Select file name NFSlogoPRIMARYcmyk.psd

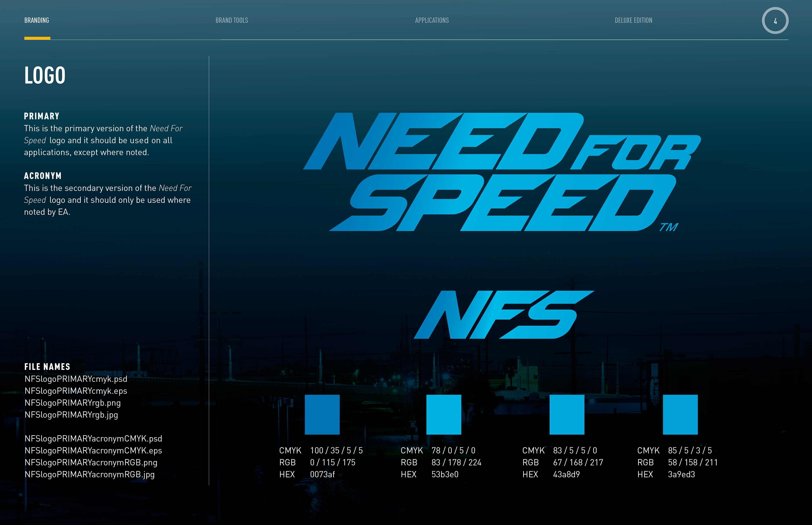[x=76, y=379]
